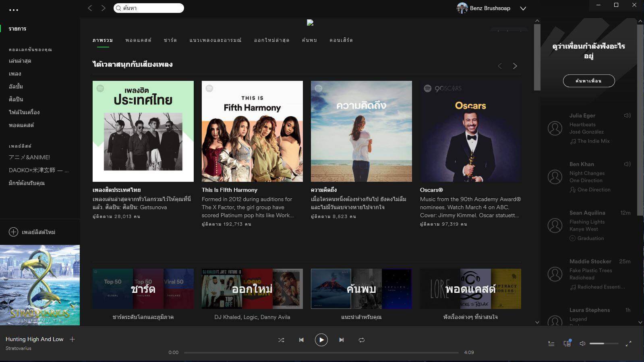Click Stratovarius Infinite album art
The image size is (644, 362).
pos(40,285)
